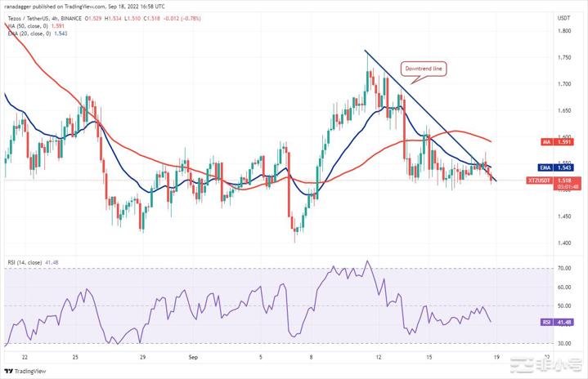Click the 1.400 level on price scale
The image size is (588, 379).
coord(563,243)
